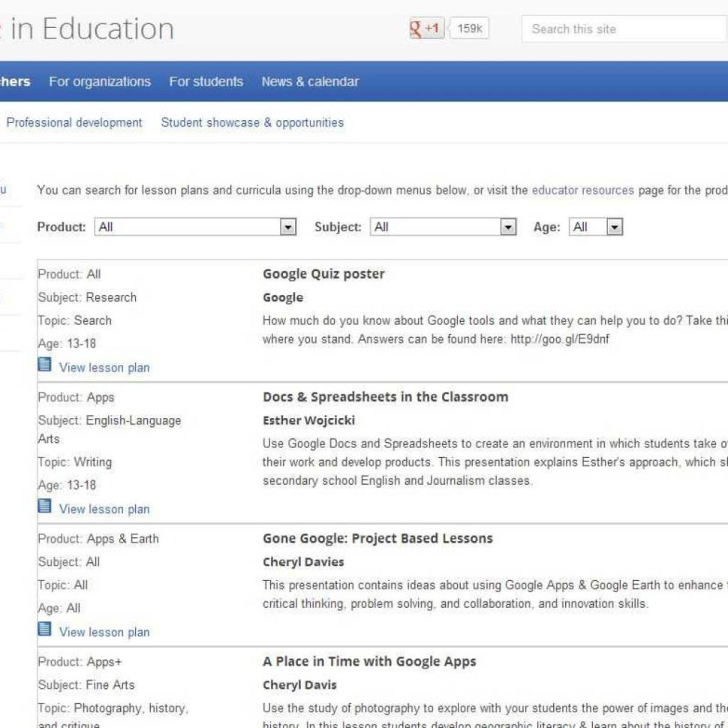Select the For students navigation tab
Viewport: 728px width, 728px height.
point(206,81)
